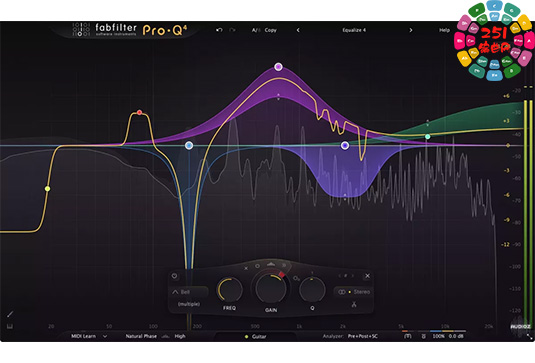The image size is (535, 363).
Task: Open the Analyzer Pre+Post+SC settings
Action: click(x=363, y=336)
